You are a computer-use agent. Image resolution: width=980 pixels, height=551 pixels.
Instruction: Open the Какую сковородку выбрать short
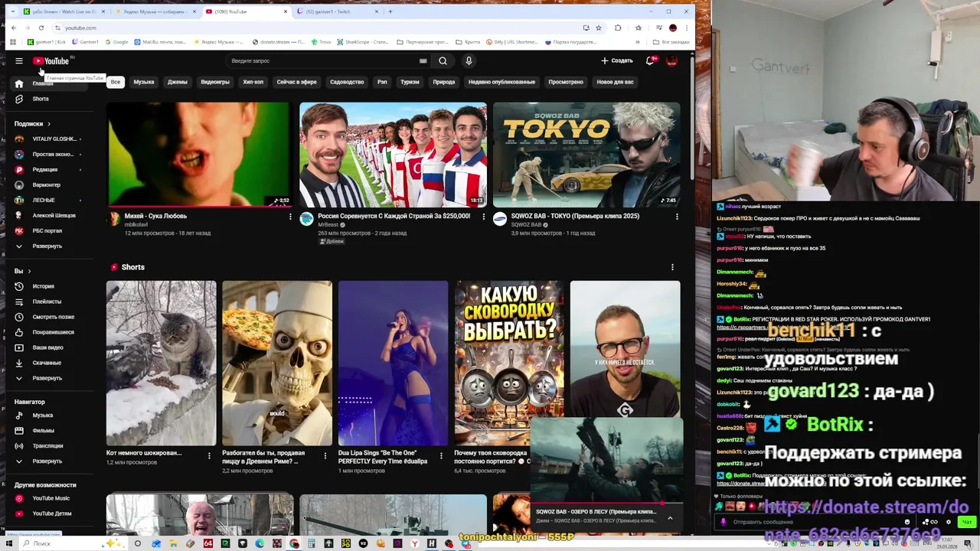point(509,363)
